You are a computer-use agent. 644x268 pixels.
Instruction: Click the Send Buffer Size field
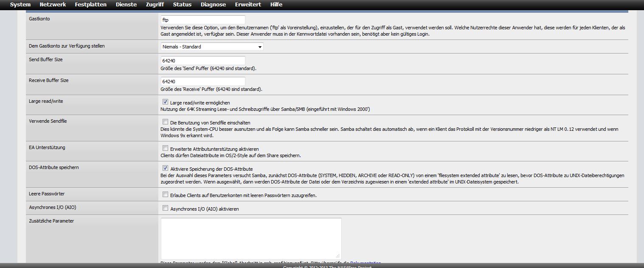pyautogui.click(x=203, y=61)
